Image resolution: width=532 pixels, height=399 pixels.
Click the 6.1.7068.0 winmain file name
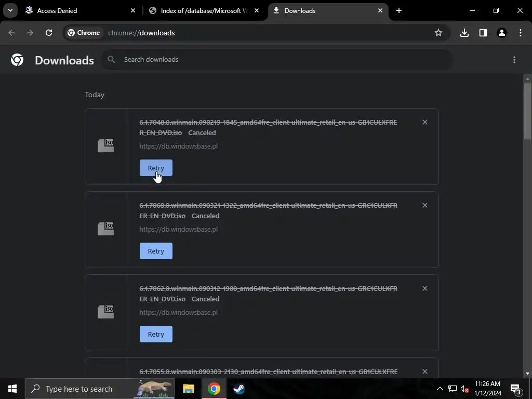pyautogui.click(x=268, y=210)
